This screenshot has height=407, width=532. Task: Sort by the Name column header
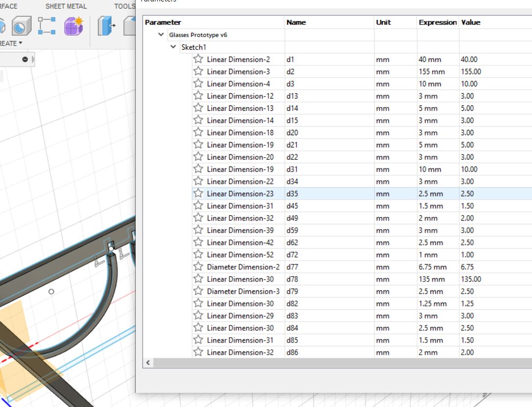tap(296, 22)
